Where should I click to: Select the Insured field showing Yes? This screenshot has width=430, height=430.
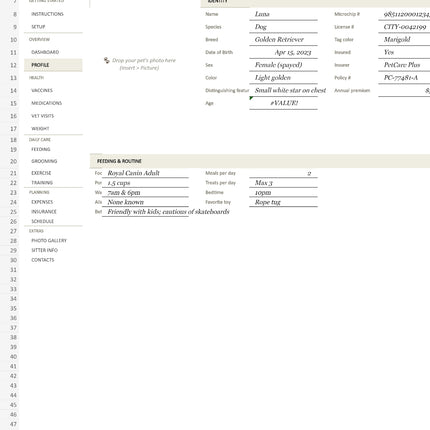pos(404,52)
